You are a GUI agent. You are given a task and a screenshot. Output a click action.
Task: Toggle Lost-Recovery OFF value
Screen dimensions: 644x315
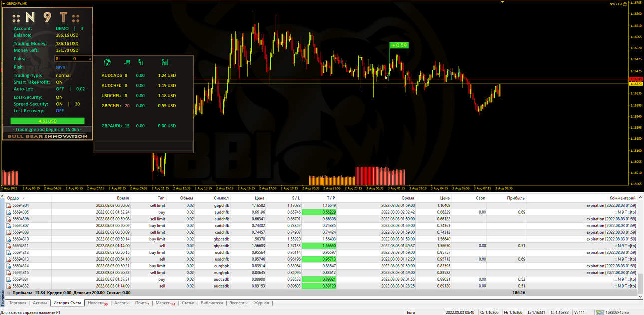pyautogui.click(x=60, y=111)
